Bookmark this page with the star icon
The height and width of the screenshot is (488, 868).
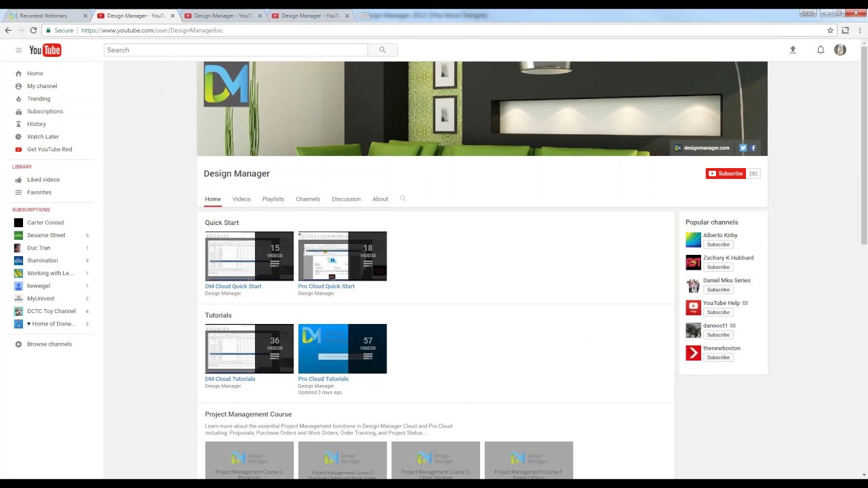[830, 30]
